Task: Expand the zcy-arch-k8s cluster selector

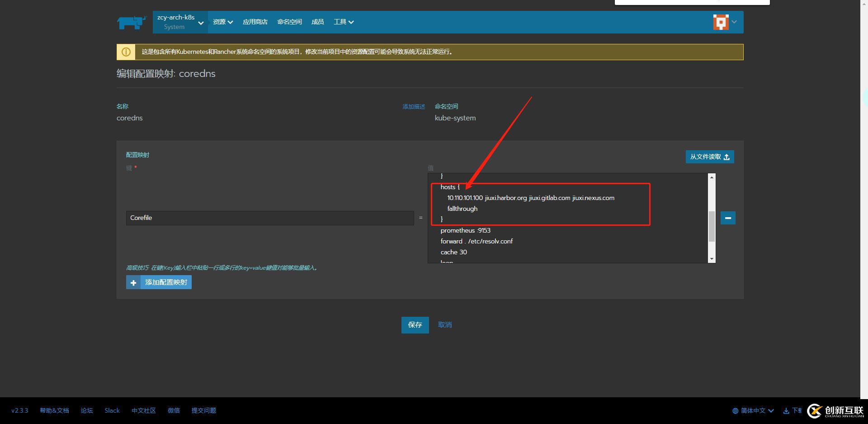Action: pyautogui.click(x=180, y=22)
